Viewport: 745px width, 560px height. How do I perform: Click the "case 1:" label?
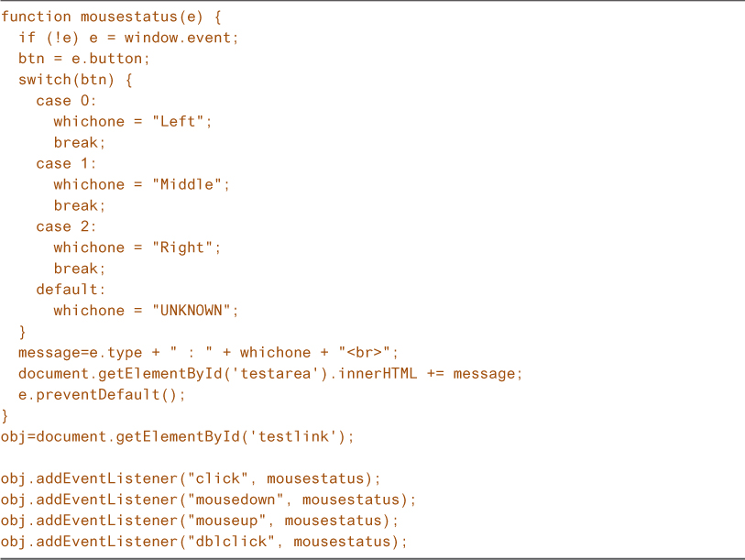[x=66, y=163]
